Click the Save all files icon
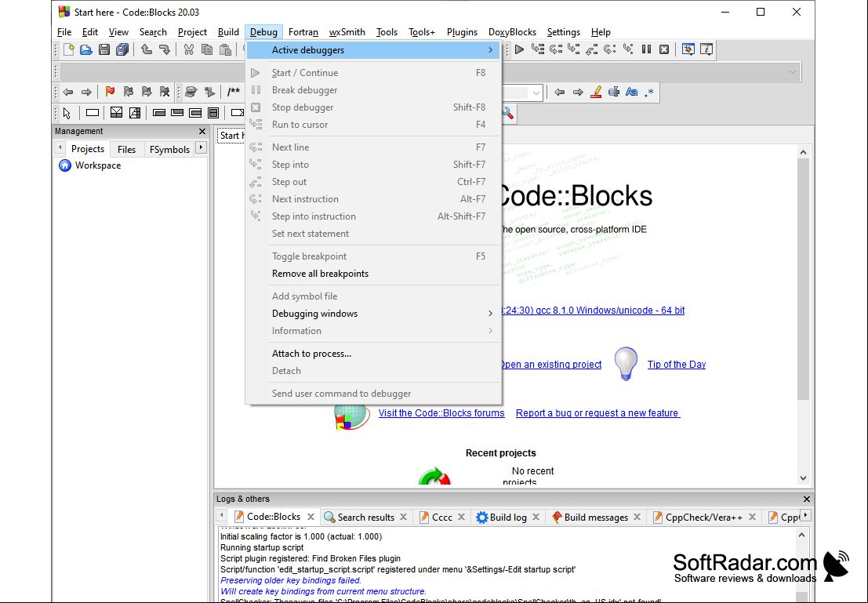 pyautogui.click(x=122, y=50)
